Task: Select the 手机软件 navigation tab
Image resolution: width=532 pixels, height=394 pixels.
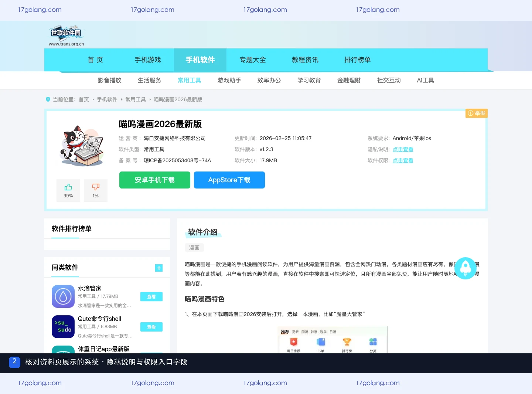Action: tap(200, 60)
